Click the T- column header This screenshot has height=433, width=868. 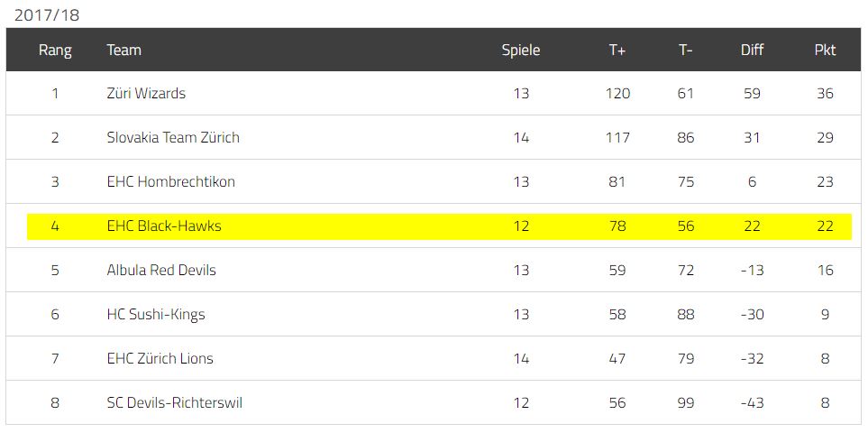click(685, 51)
